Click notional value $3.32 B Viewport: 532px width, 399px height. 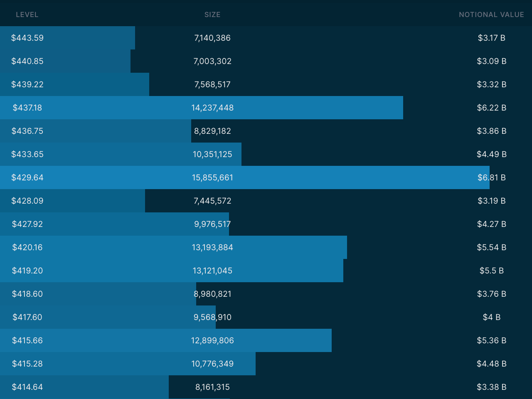pyautogui.click(x=492, y=84)
